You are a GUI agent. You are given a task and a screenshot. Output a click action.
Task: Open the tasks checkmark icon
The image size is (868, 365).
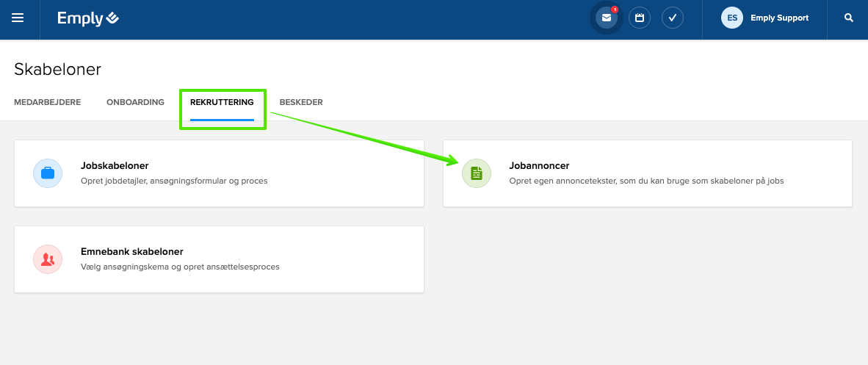pos(673,18)
